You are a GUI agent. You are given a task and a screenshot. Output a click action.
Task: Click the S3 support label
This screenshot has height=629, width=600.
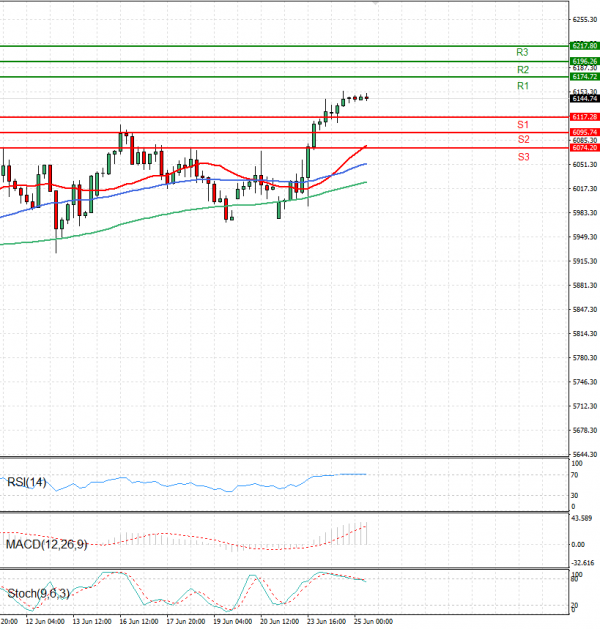coord(523,157)
